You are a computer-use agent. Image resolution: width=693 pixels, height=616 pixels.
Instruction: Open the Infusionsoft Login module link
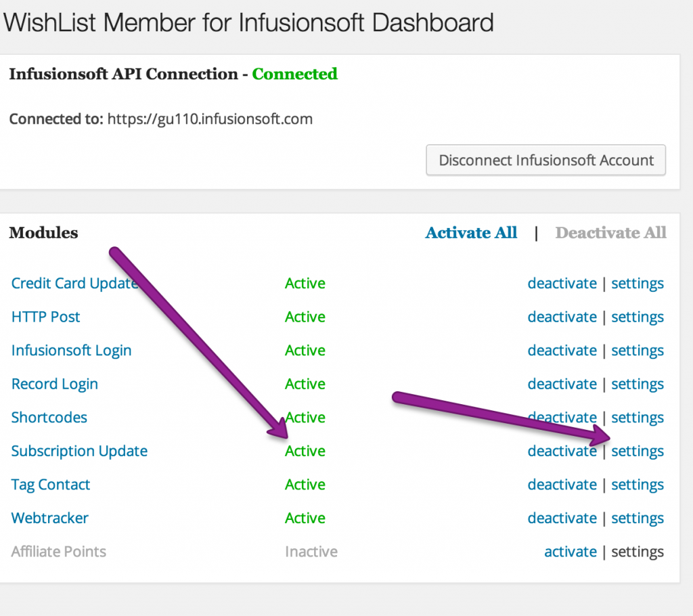71,351
